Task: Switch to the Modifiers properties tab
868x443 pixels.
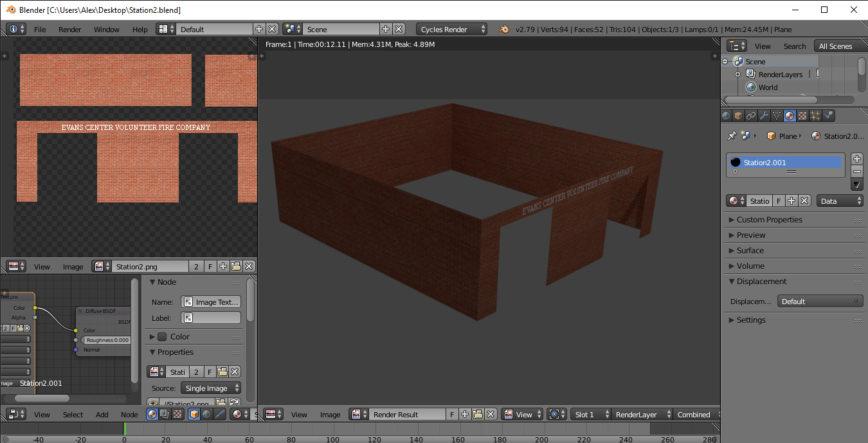Action: [764, 116]
